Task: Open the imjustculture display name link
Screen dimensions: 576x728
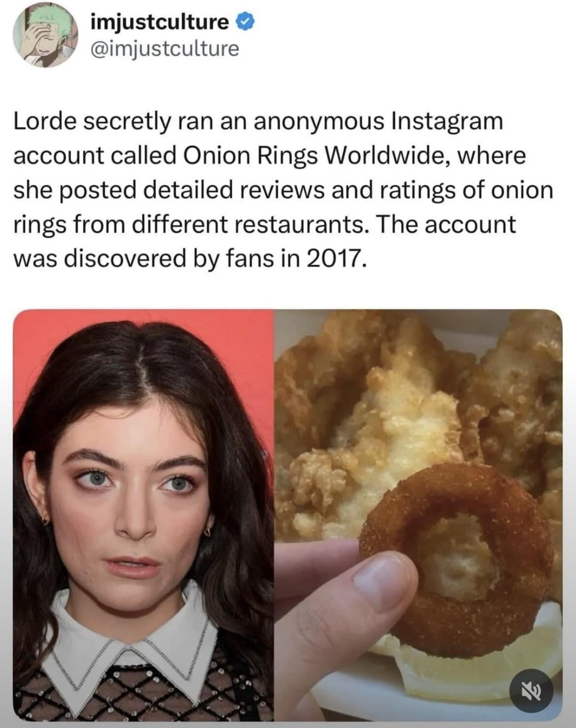Action: (160, 21)
